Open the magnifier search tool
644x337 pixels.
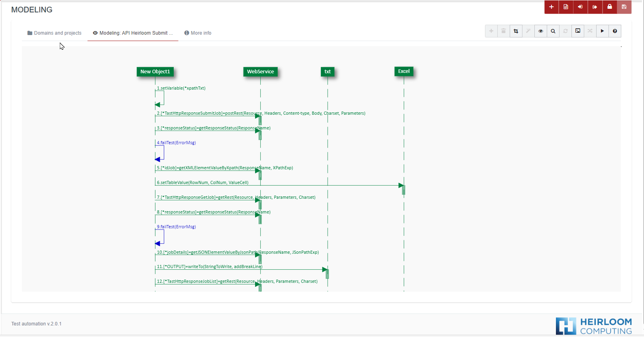(553, 31)
